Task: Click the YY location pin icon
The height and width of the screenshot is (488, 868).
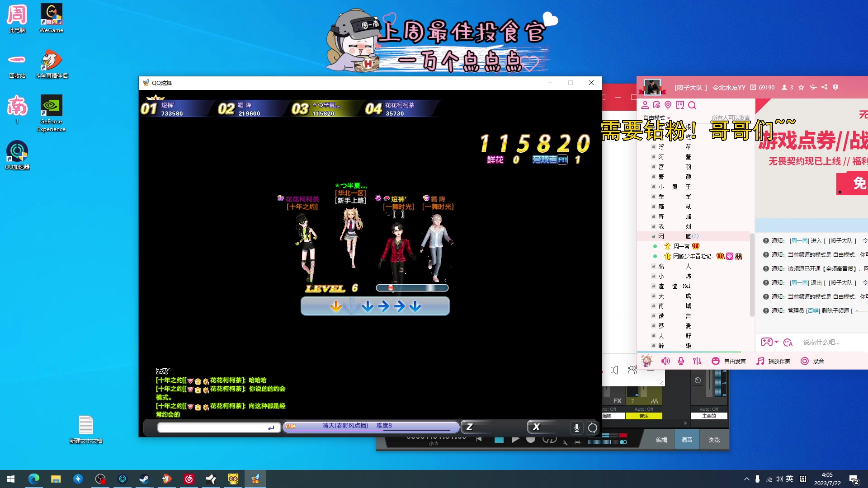Action: pyautogui.click(x=668, y=105)
